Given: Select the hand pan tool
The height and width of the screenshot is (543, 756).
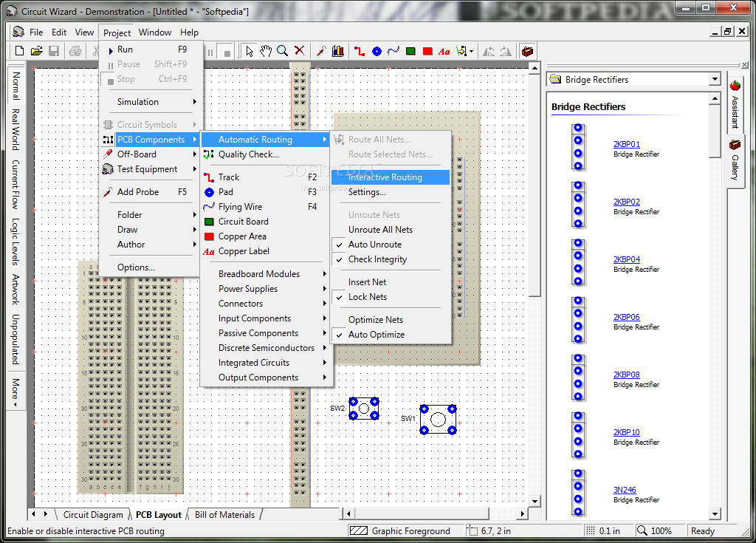Looking at the screenshot, I should (x=266, y=51).
